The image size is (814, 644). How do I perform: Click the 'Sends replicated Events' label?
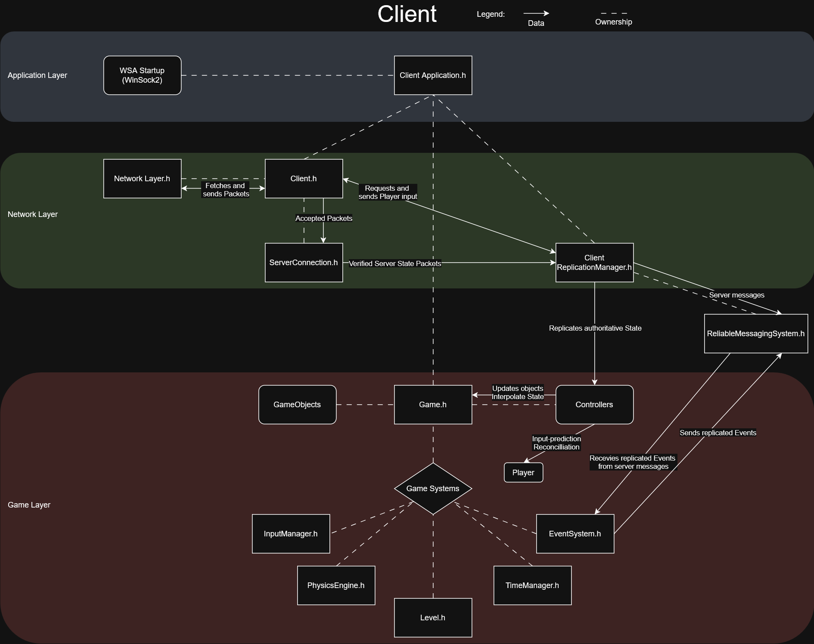718,433
